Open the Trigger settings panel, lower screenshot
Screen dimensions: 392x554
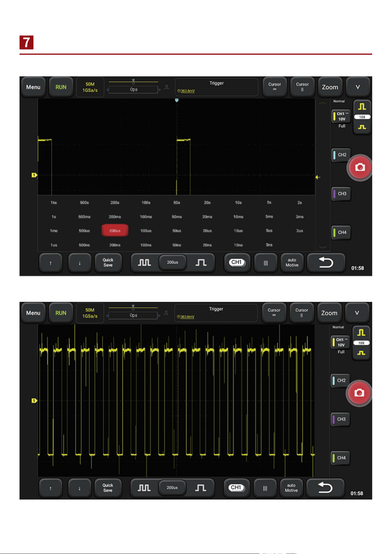click(216, 313)
